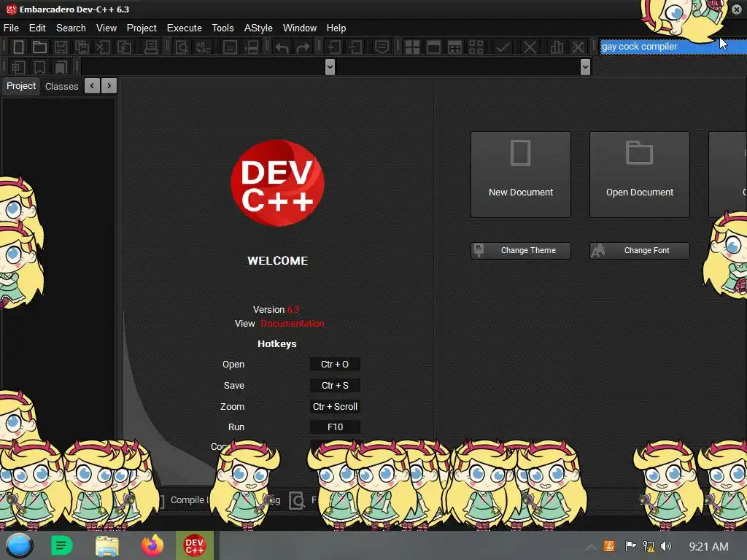The width and height of the screenshot is (747, 560).
Task: Open the AStyle menu
Action: point(258,28)
